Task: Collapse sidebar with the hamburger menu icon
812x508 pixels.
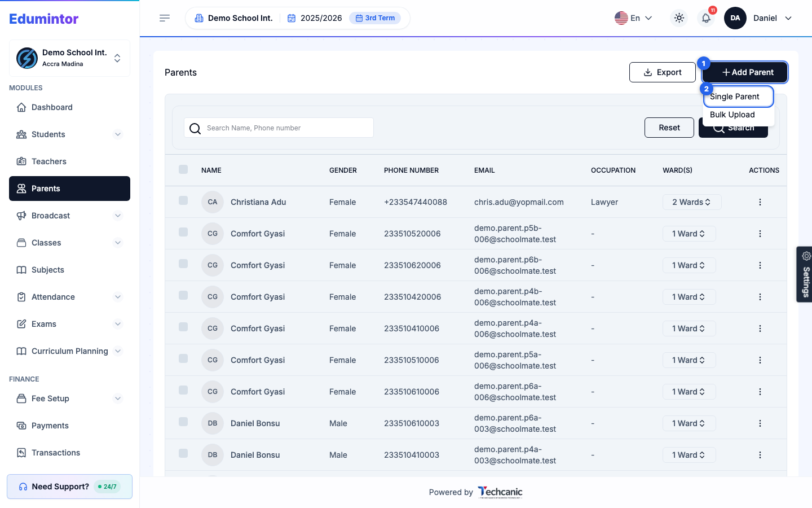Action: click(165, 18)
